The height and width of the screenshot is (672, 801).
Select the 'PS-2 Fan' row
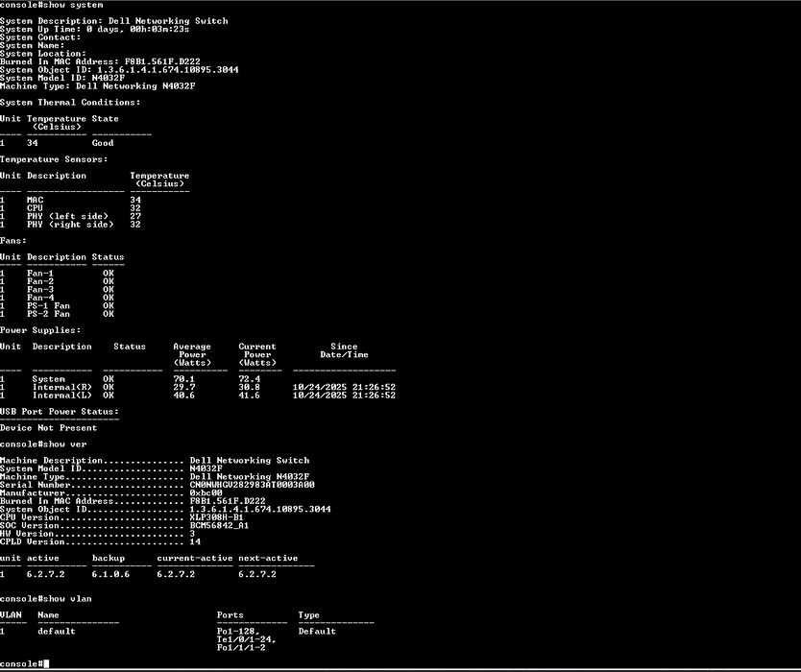[x=58, y=314]
